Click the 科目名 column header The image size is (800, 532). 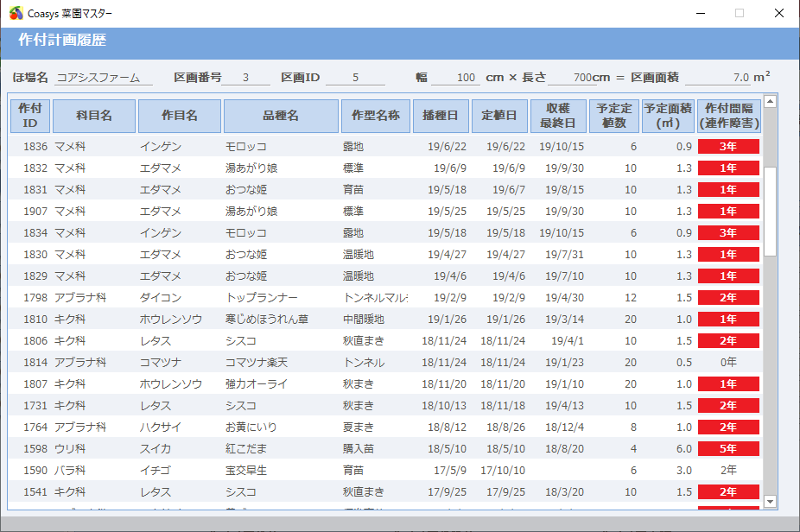coord(94,116)
